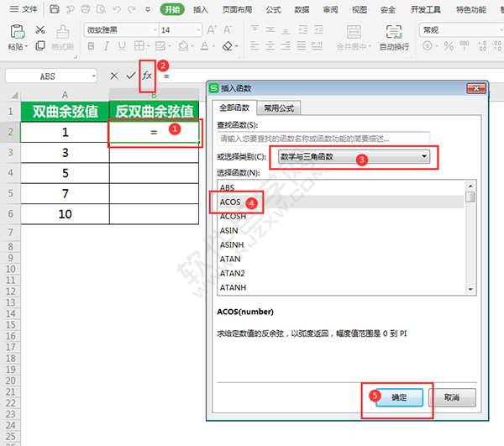
Task: Select ACOSH in the function list
Action: pos(233,216)
